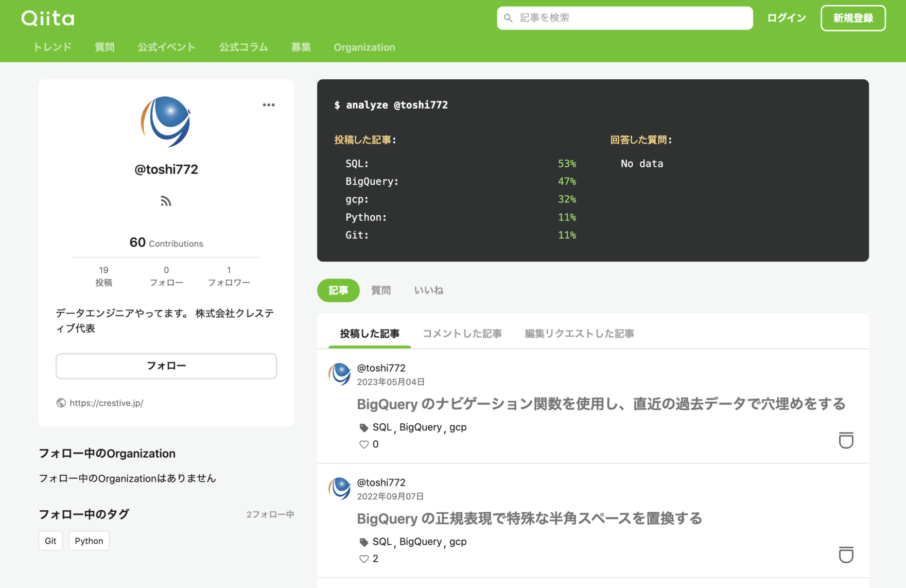906x588 pixels.
Task: Click SQL tag on 2023年05月04日 article
Action: [382, 427]
